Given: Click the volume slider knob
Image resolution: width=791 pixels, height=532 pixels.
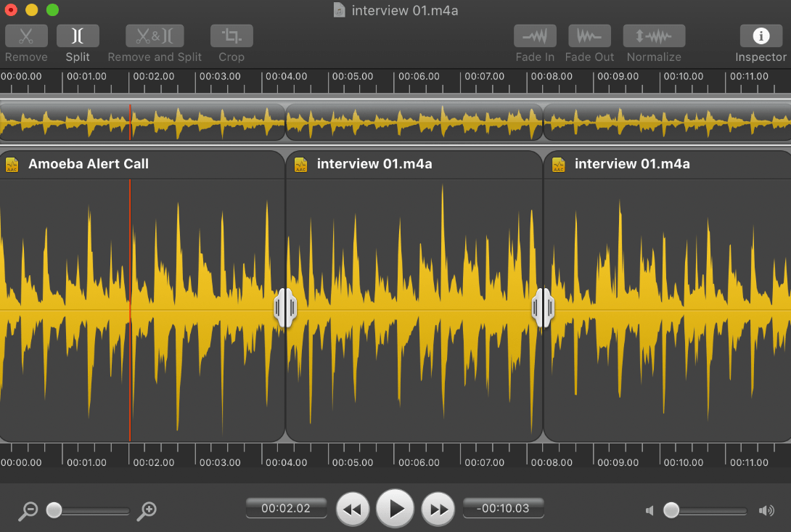Looking at the screenshot, I should 671,510.
